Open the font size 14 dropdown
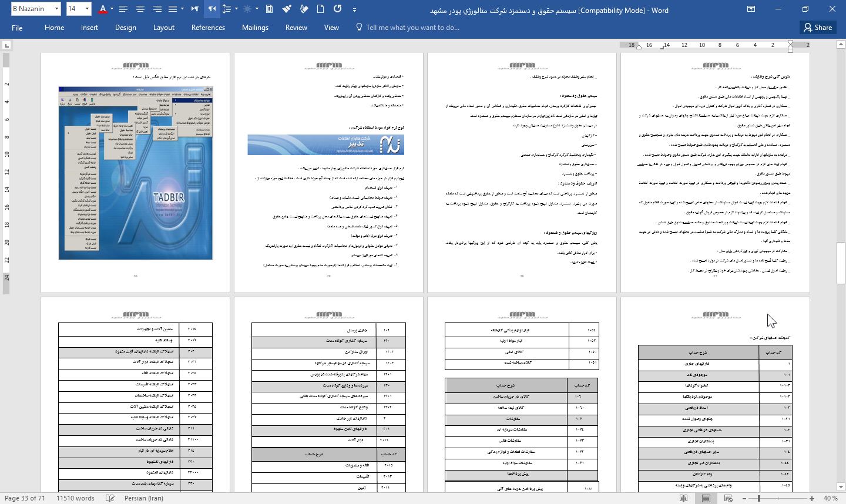This screenshot has height=504, width=846. [87, 9]
